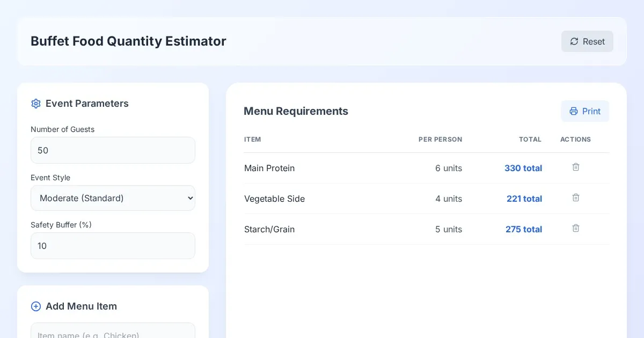Remove Vegetable Side using trash icon
The height and width of the screenshot is (338, 644).
click(575, 198)
